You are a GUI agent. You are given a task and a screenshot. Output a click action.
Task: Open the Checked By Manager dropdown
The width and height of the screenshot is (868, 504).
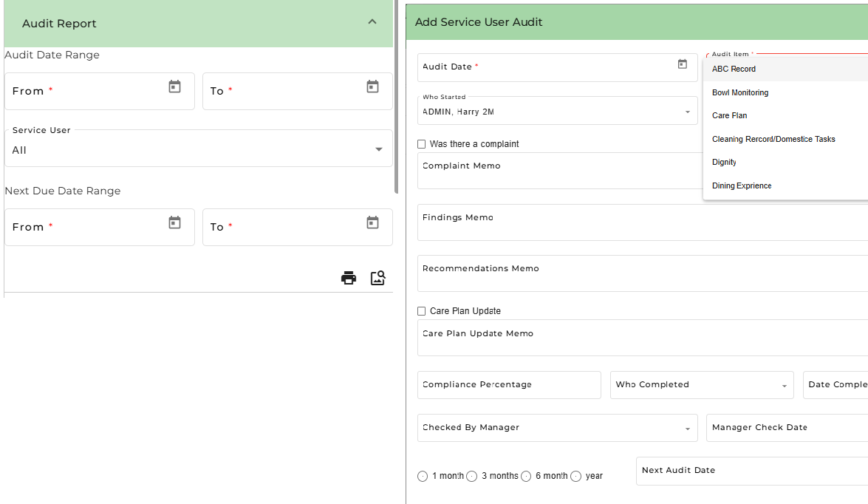tap(558, 428)
